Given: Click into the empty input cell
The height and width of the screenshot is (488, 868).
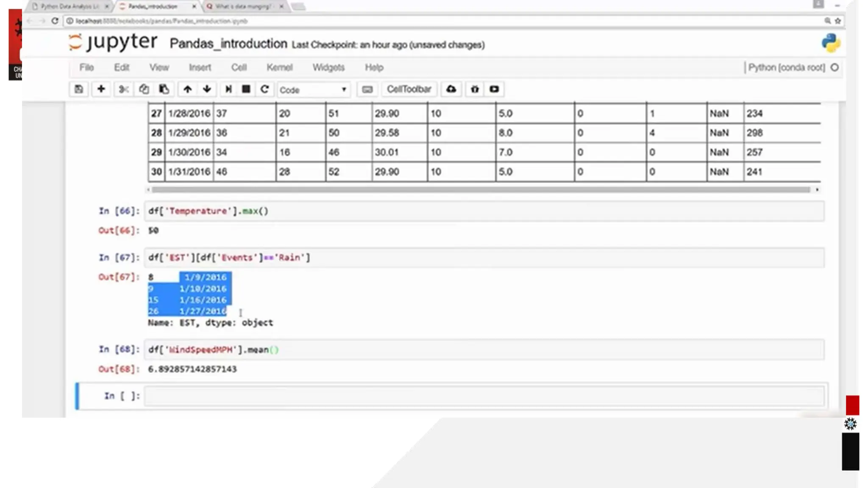Looking at the screenshot, I should [x=483, y=396].
